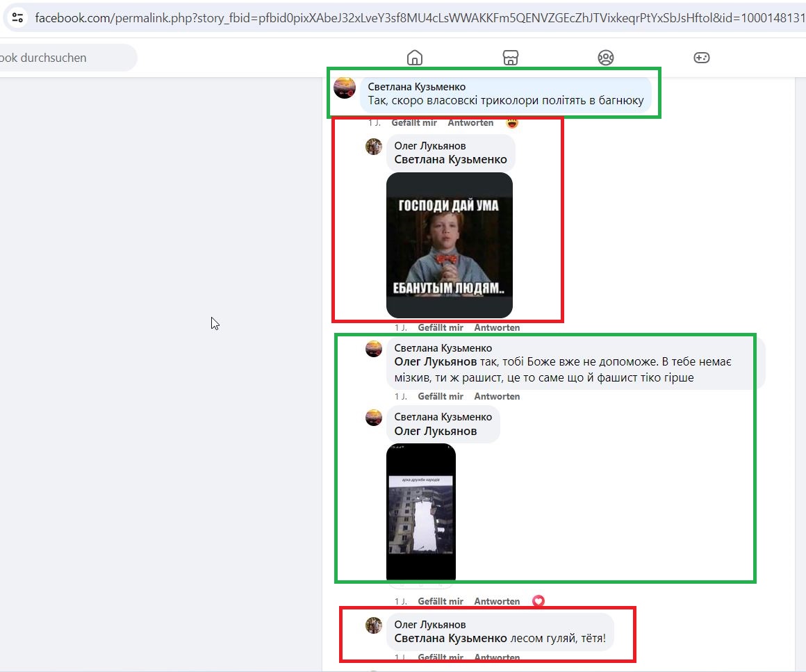Click Antworten under the building photo comment
Viewport: 806px width, 672px height.
[497, 601]
